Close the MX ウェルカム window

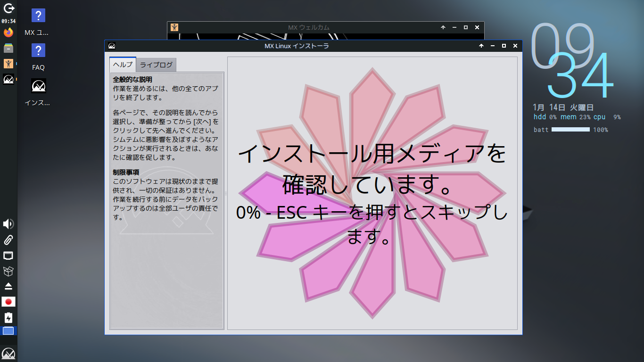477,27
